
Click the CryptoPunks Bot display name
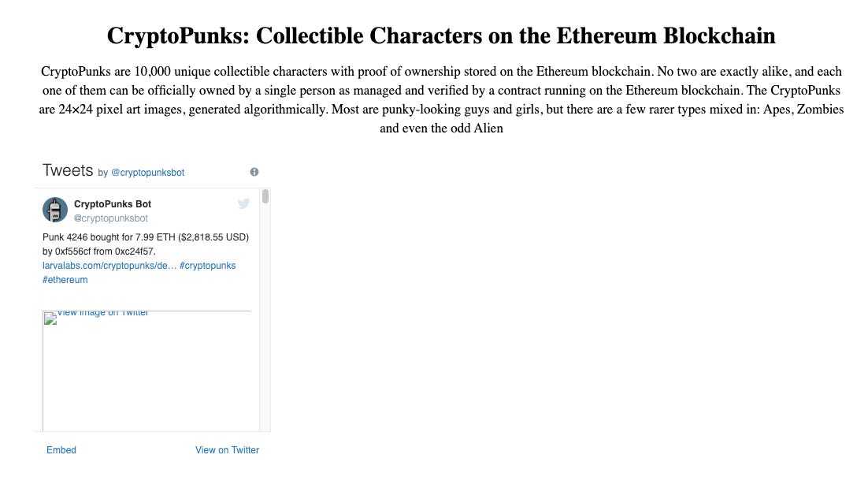[x=113, y=204]
